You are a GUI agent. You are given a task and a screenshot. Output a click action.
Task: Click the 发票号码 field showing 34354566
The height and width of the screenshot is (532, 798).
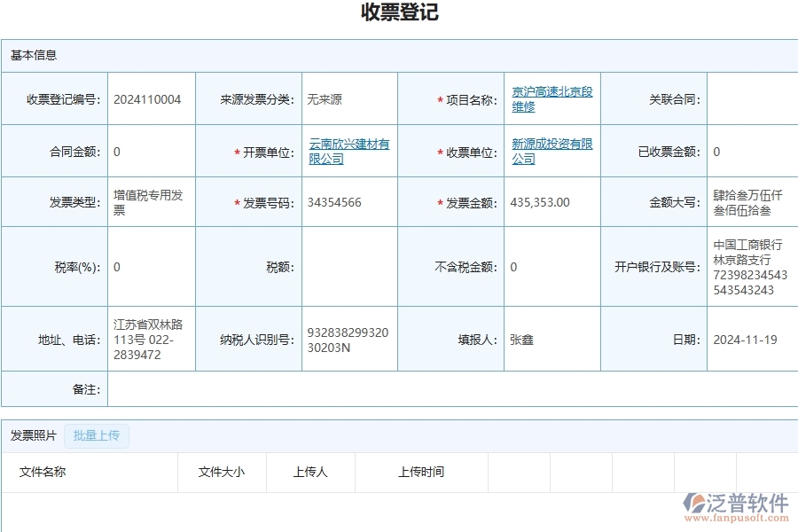click(x=337, y=201)
